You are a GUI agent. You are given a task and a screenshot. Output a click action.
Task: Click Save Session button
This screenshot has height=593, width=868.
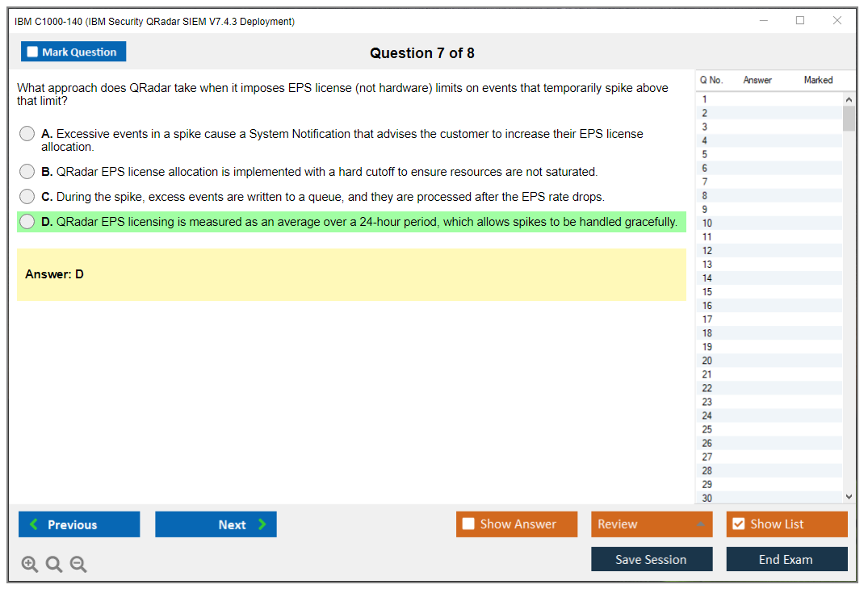(x=651, y=559)
